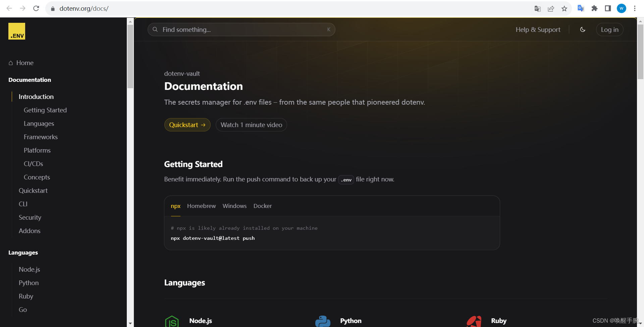Viewport: 644px width, 327px height.
Task: Click the Quickstart button
Action: click(187, 125)
